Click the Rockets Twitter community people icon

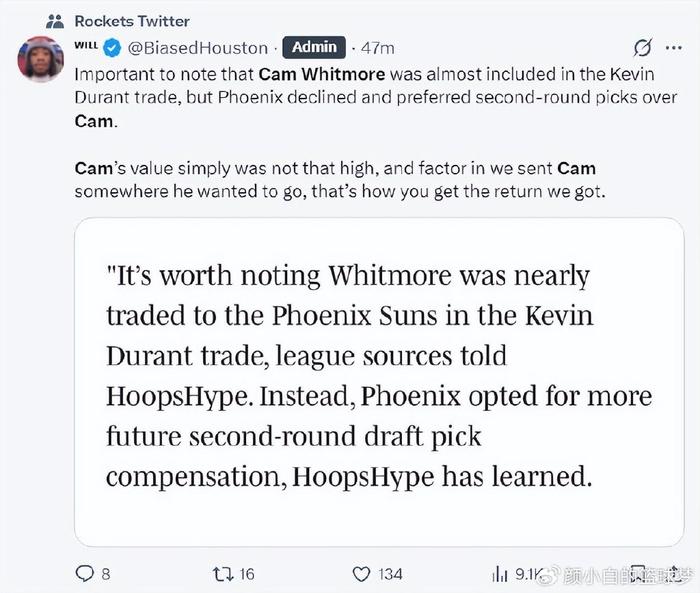coord(54,21)
